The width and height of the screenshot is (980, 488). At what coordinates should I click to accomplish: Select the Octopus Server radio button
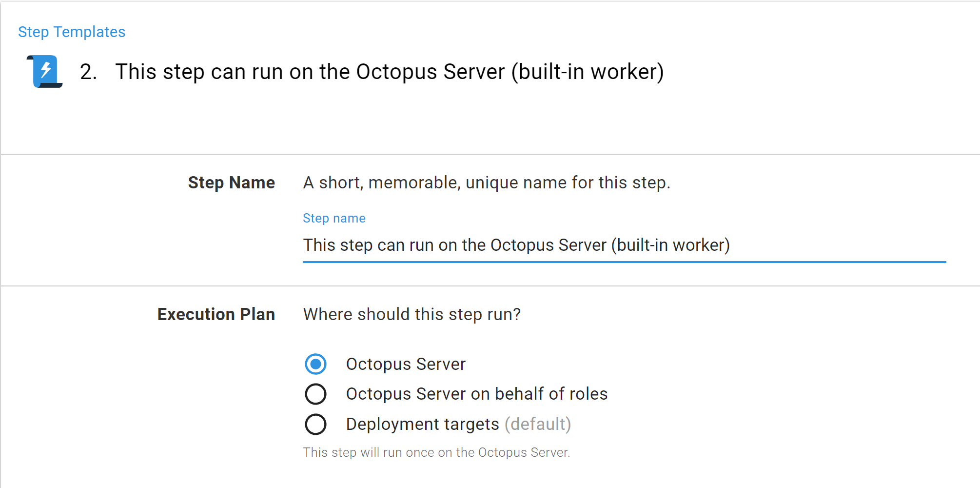click(315, 364)
